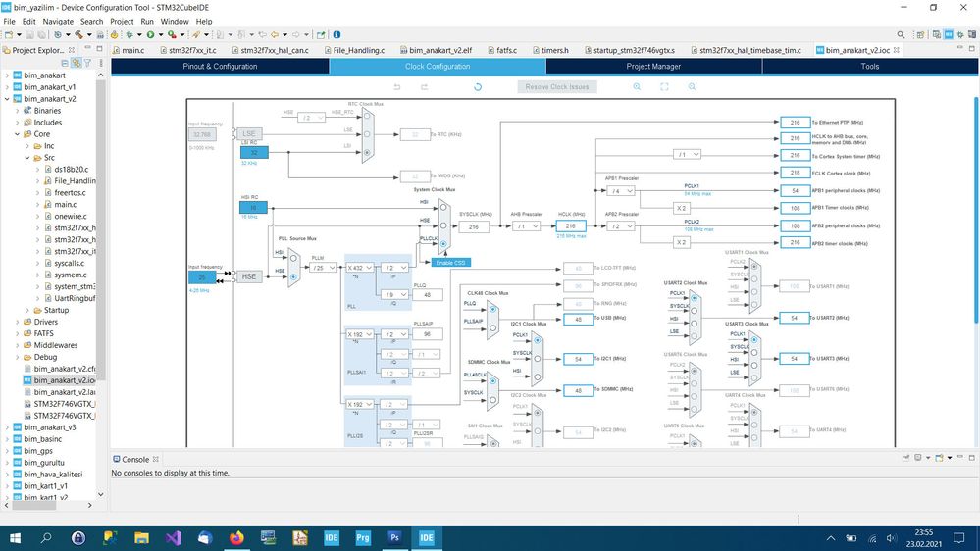Select SYSCLK in the SDMMC Clock Mux
980x551 pixels.
click(493, 399)
